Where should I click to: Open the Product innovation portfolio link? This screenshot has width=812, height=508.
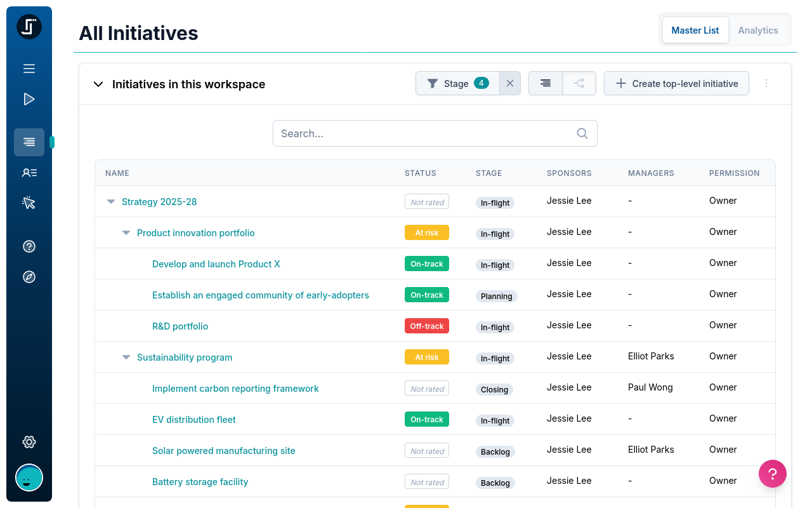(x=196, y=233)
